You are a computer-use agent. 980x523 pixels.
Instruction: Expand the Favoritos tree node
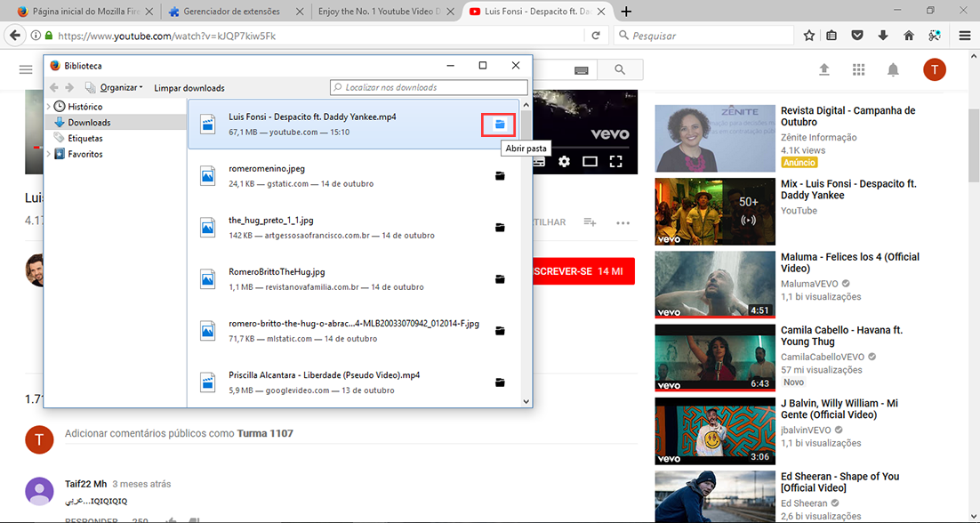point(49,154)
